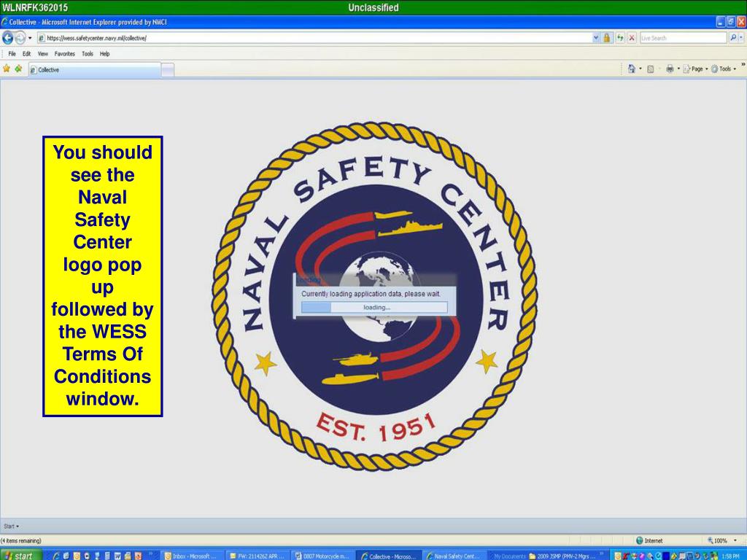Viewport: 747px width, 560px height.
Task: Open the Favorites Center star icon
Action: 6,69
